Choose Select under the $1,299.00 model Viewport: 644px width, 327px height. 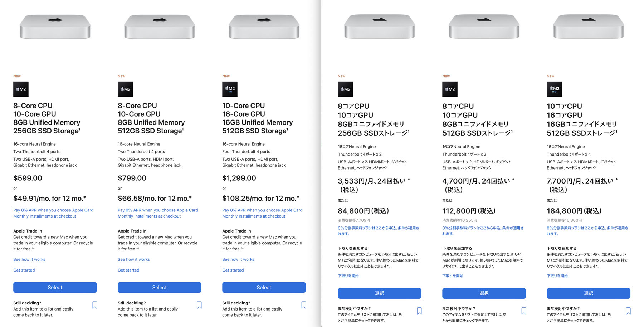click(x=264, y=287)
